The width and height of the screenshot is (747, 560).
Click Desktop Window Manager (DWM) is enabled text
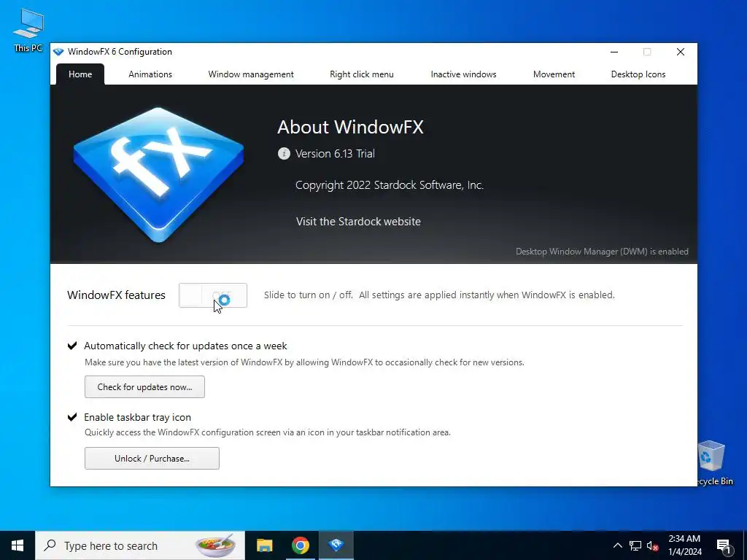(x=602, y=252)
